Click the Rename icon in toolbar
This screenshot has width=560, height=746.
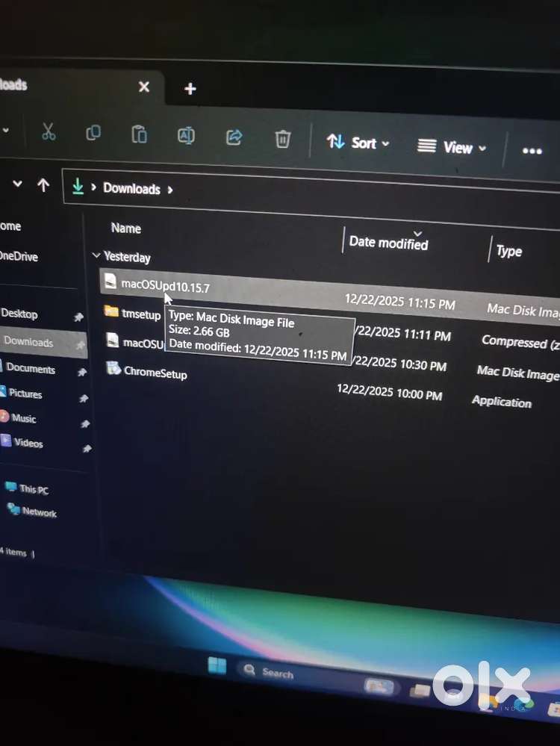(186, 136)
